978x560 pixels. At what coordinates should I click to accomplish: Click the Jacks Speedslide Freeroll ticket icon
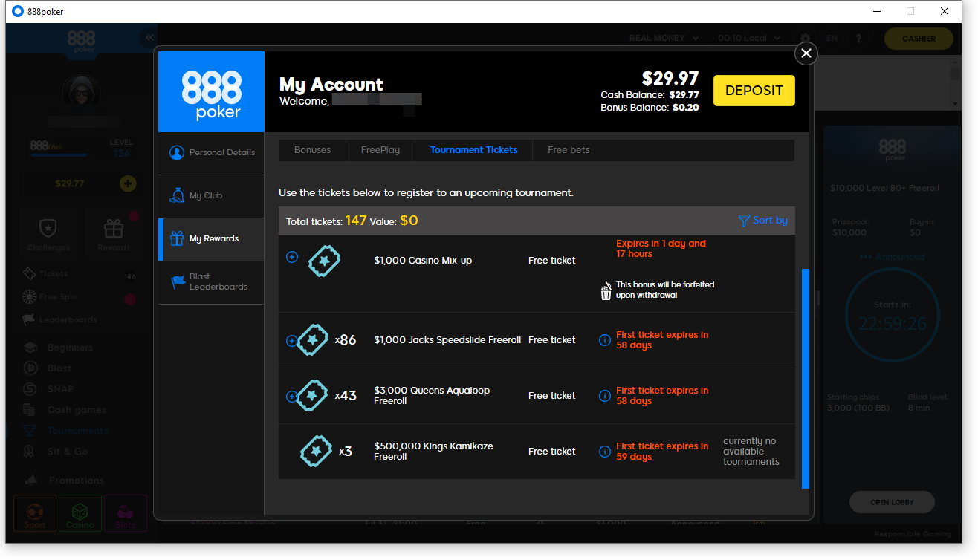point(313,340)
